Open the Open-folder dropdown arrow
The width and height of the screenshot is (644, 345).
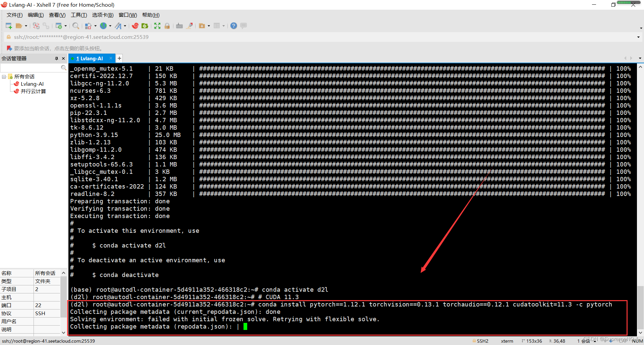coord(26,26)
